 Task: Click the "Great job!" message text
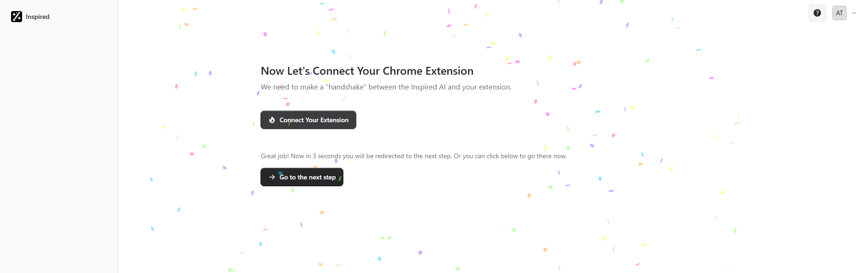tap(275, 156)
